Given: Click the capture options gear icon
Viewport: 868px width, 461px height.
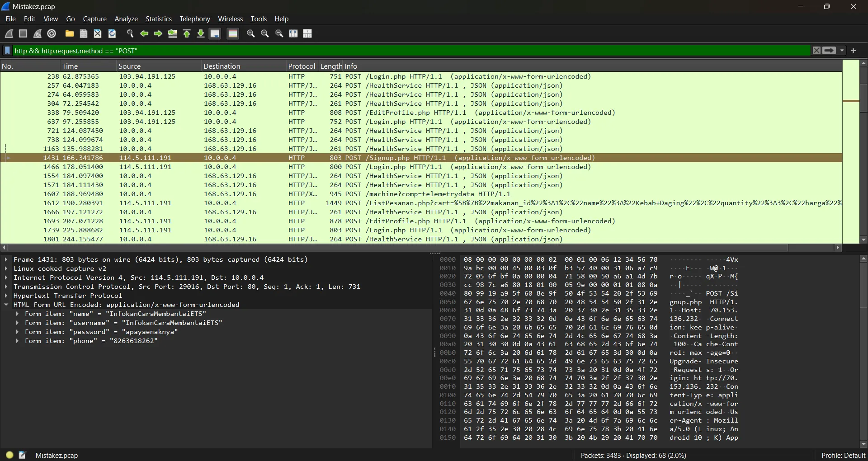Looking at the screenshot, I should (x=52, y=33).
